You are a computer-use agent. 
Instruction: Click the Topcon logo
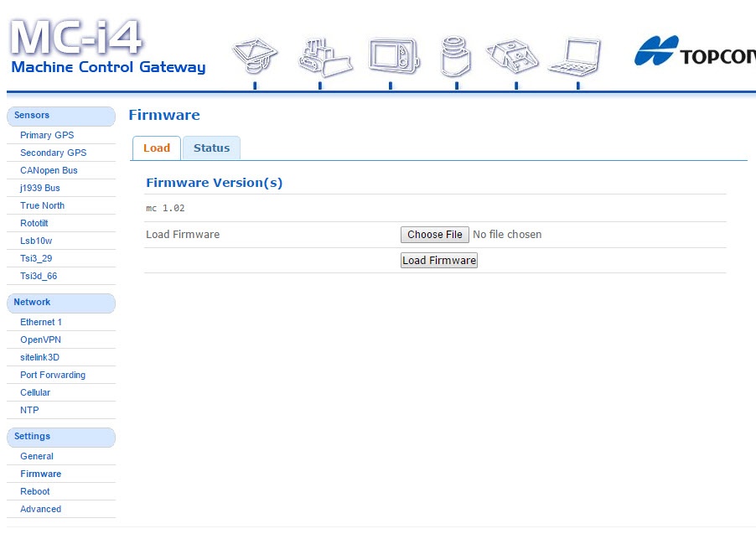coord(696,50)
